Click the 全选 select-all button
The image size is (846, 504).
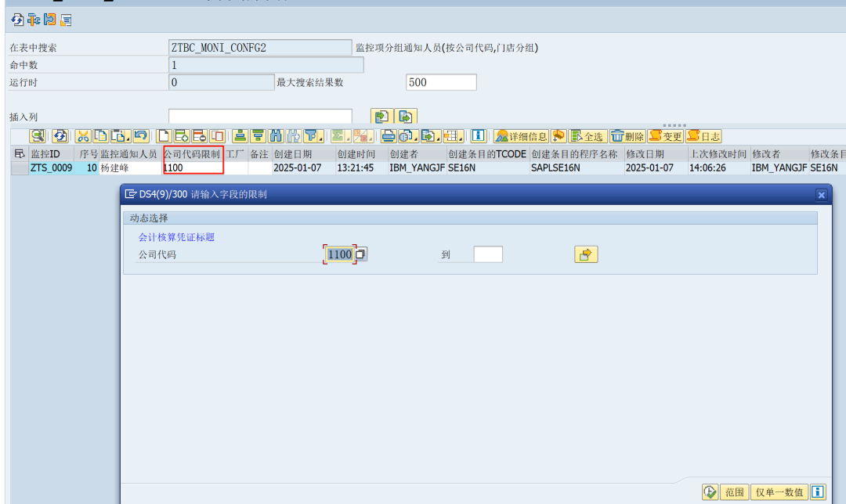coord(587,136)
